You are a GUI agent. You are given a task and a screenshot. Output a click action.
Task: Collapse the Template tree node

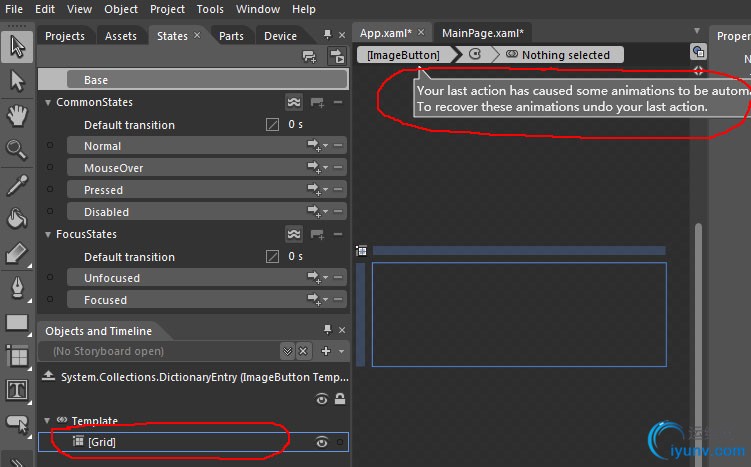[x=47, y=421]
